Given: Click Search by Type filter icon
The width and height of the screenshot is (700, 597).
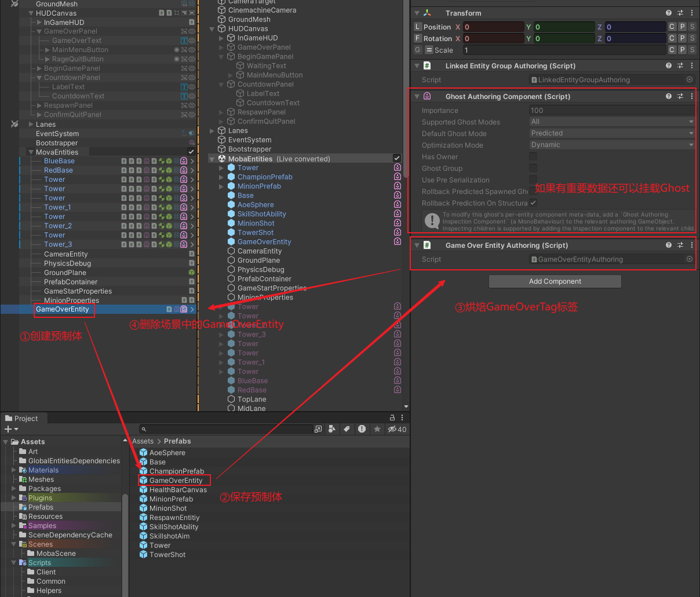Looking at the screenshot, I should tap(331, 429).
